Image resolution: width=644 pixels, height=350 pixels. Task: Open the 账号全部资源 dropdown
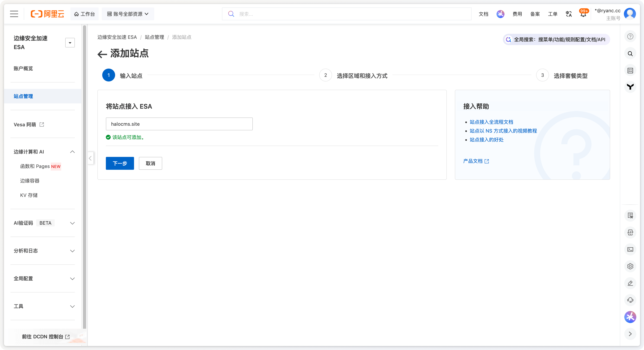click(128, 14)
